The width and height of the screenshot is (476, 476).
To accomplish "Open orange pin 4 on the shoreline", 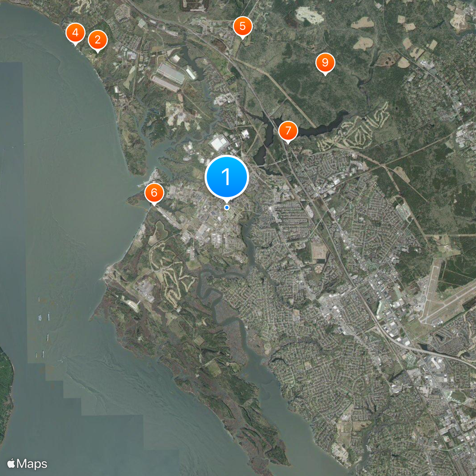I will pos(76,33).
